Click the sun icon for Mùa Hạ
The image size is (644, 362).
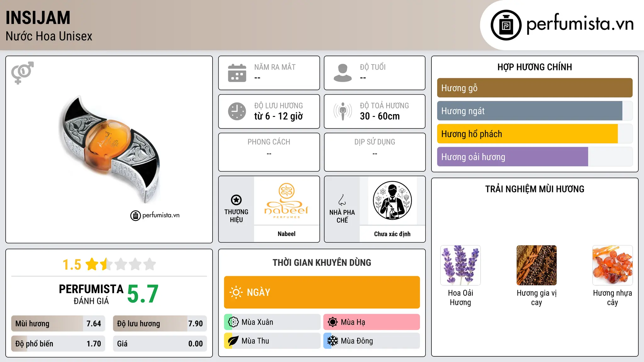333,322
